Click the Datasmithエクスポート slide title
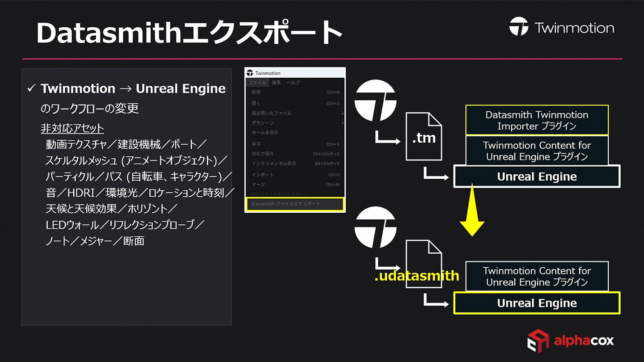Viewport: 644px width, 362px height. [189, 32]
